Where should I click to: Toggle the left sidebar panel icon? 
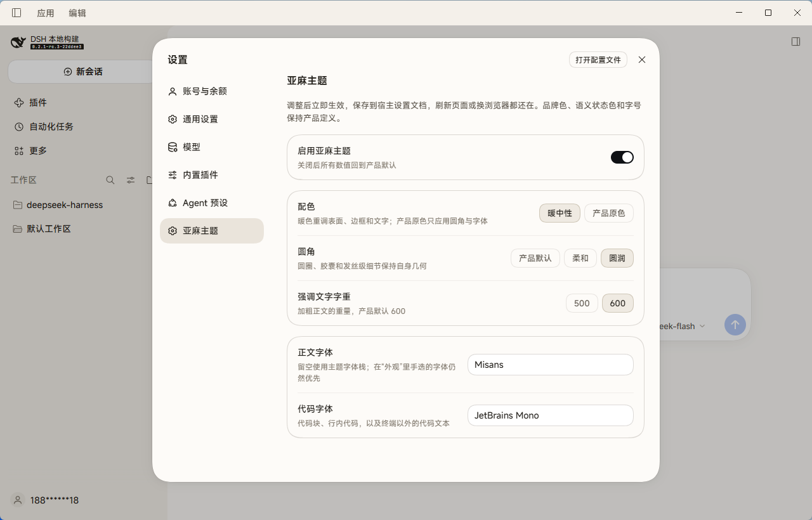click(x=16, y=13)
